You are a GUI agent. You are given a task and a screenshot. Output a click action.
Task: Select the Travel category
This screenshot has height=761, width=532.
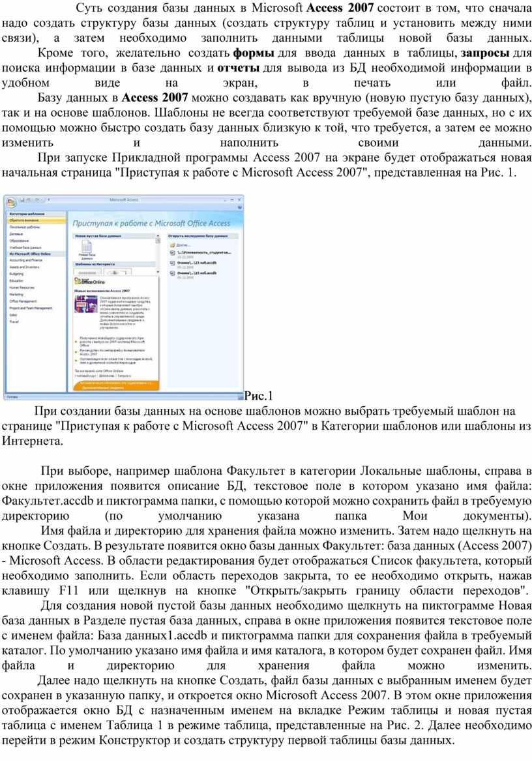click(x=14, y=321)
